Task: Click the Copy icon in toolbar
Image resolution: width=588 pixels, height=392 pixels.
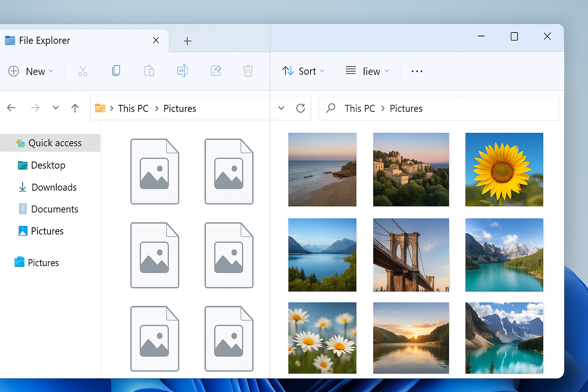Action: [x=116, y=71]
